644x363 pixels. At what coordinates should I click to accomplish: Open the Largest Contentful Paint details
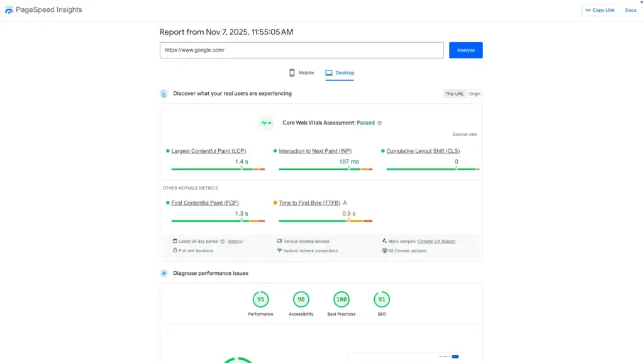[x=208, y=151]
